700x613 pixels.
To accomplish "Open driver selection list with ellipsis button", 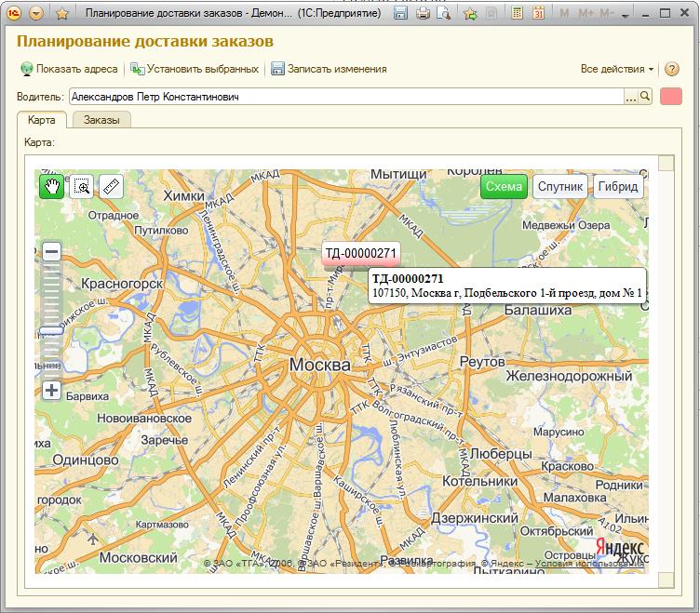I will (630, 97).
